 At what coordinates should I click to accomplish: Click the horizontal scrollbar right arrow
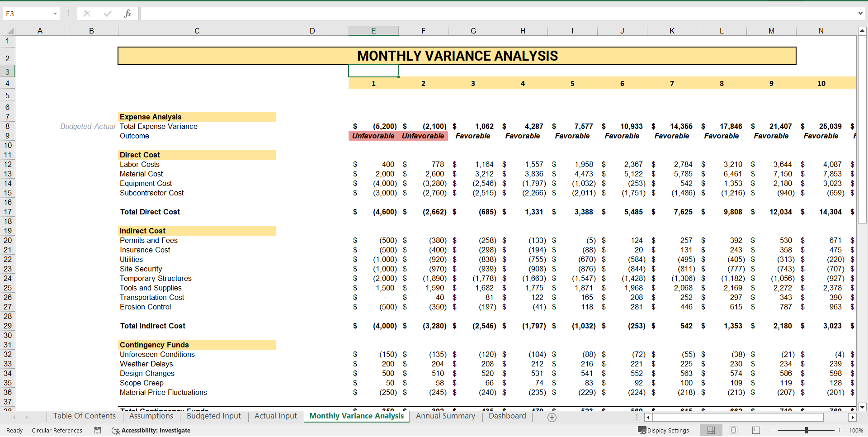point(853,418)
